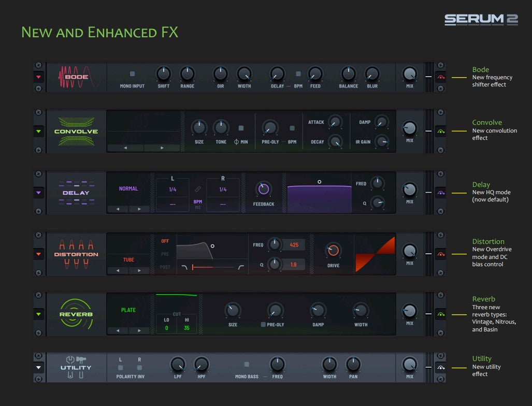Select previous Delay mode
Viewport: 532px width, 406px height.
118,209
